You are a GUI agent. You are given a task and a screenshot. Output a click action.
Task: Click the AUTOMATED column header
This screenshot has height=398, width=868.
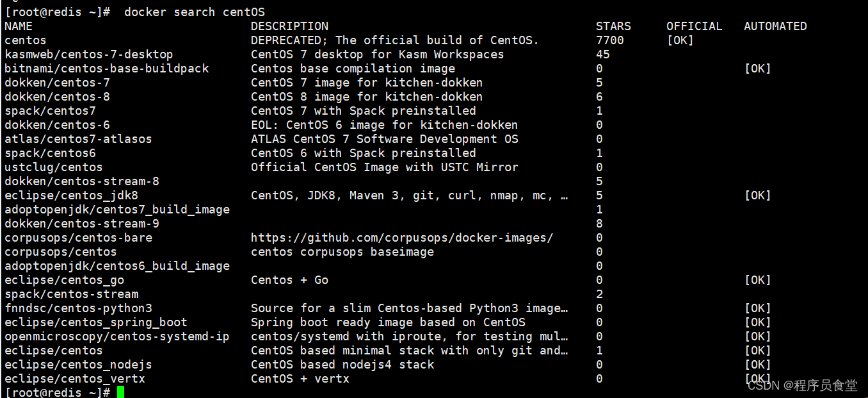pyautogui.click(x=775, y=26)
